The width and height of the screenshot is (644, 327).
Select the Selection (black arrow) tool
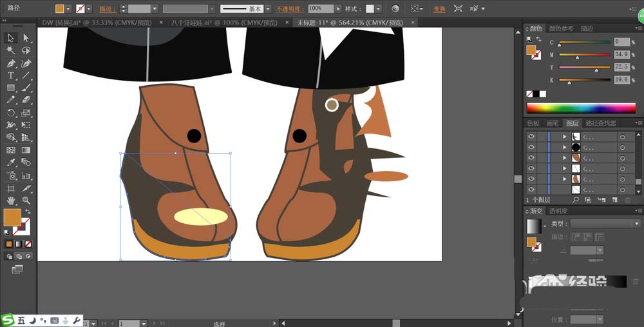(11, 38)
